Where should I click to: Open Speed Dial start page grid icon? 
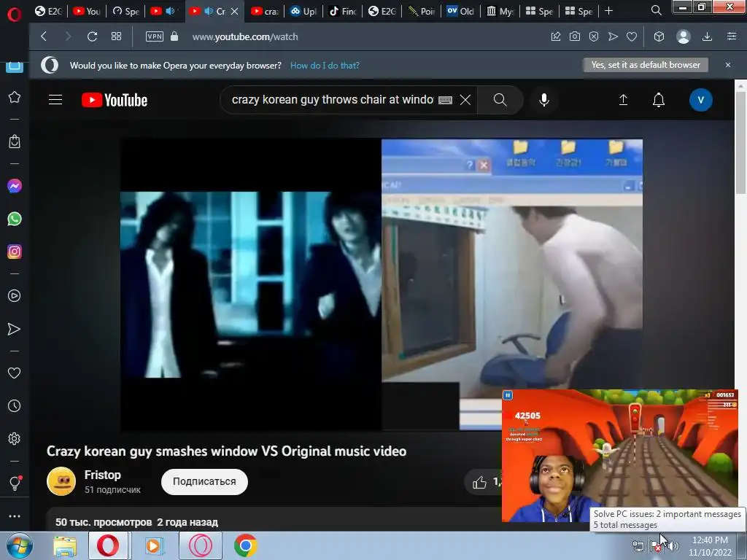(x=116, y=36)
